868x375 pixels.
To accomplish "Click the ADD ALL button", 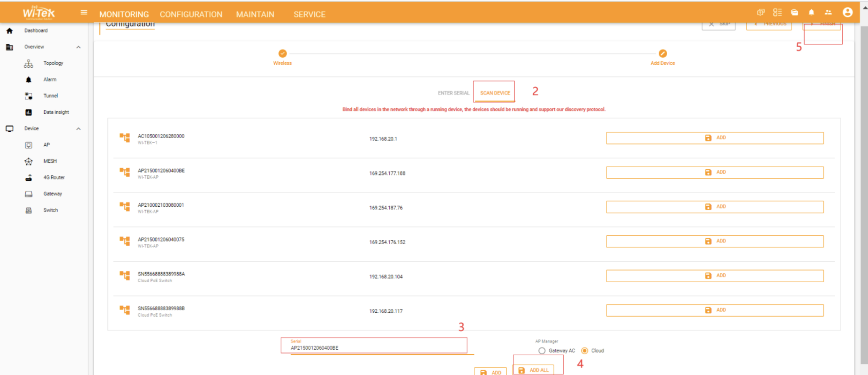I will pyautogui.click(x=534, y=370).
